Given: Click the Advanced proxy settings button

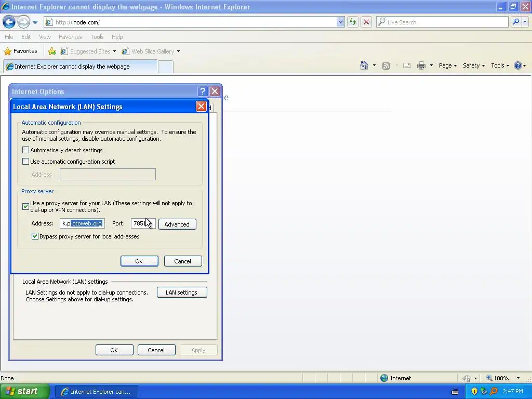Looking at the screenshot, I should (x=177, y=224).
